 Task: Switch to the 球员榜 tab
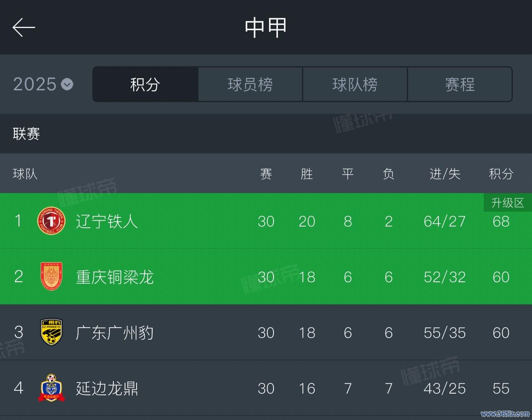(x=250, y=85)
